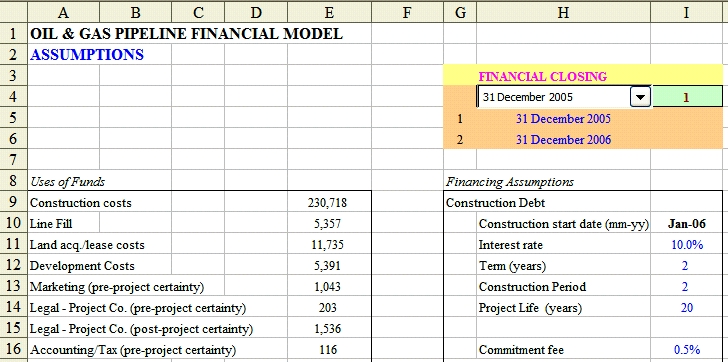Click 'Legal - Project Co. (pre-project certainty)' cell

(137, 308)
